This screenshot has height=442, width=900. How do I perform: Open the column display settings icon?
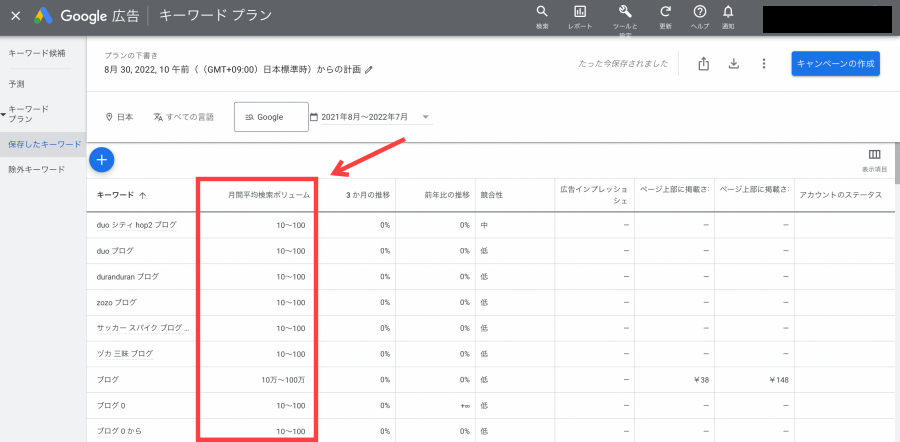click(x=874, y=155)
